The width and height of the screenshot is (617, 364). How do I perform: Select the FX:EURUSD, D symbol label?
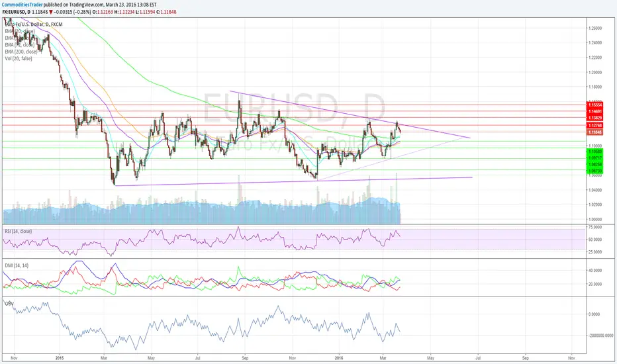pyautogui.click(x=16, y=12)
